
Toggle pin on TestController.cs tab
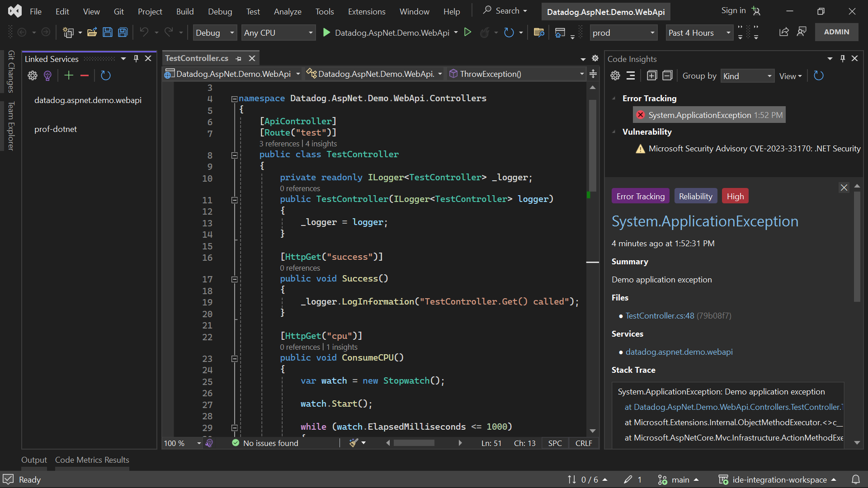tap(239, 58)
